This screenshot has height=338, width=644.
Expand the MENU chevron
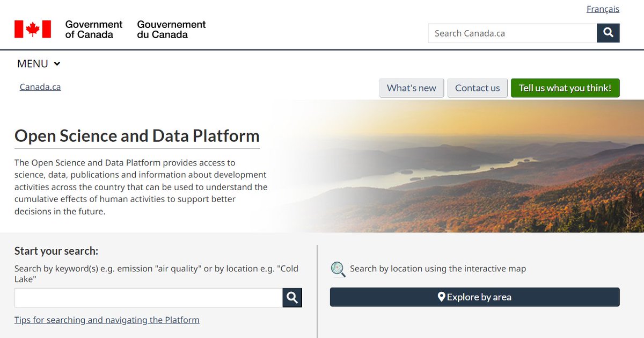(x=57, y=63)
